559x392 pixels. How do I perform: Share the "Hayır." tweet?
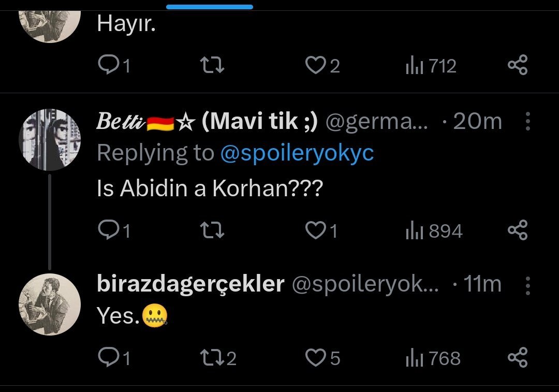517,66
